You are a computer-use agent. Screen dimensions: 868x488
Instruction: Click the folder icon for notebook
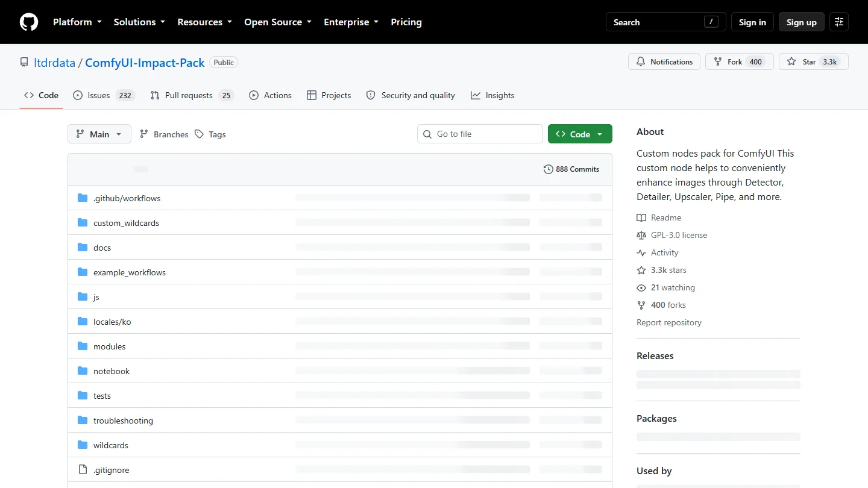coord(83,371)
